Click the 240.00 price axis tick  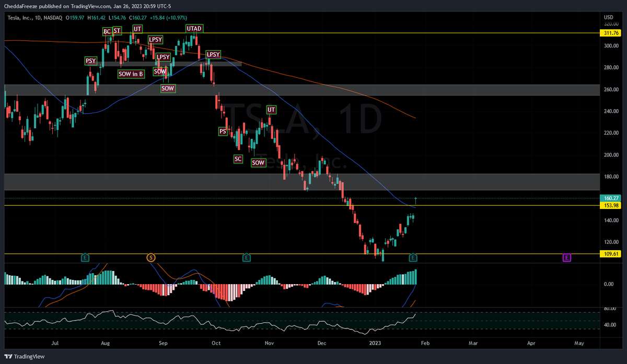coord(611,111)
